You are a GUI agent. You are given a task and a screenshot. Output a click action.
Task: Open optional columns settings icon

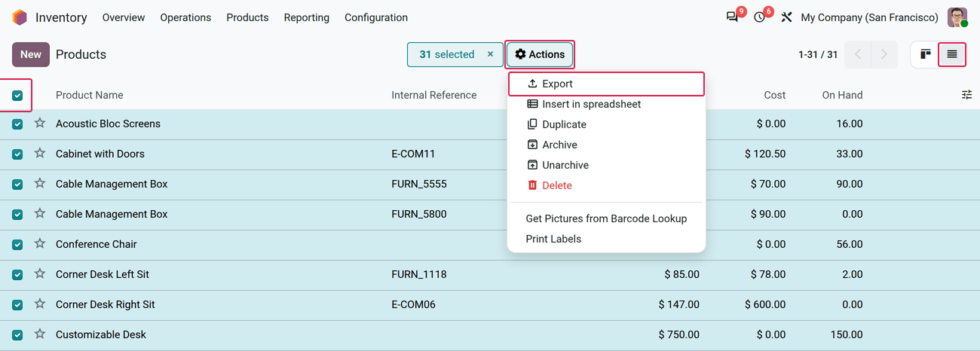coord(966,95)
